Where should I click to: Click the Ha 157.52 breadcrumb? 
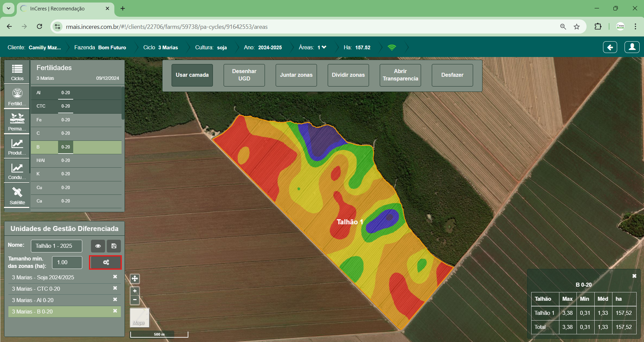pos(357,47)
